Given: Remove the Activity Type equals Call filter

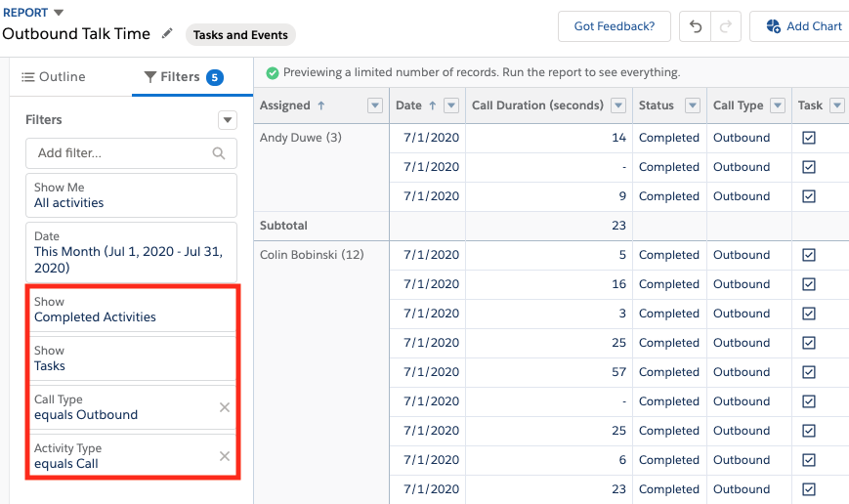Looking at the screenshot, I should pyautogui.click(x=225, y=456).
